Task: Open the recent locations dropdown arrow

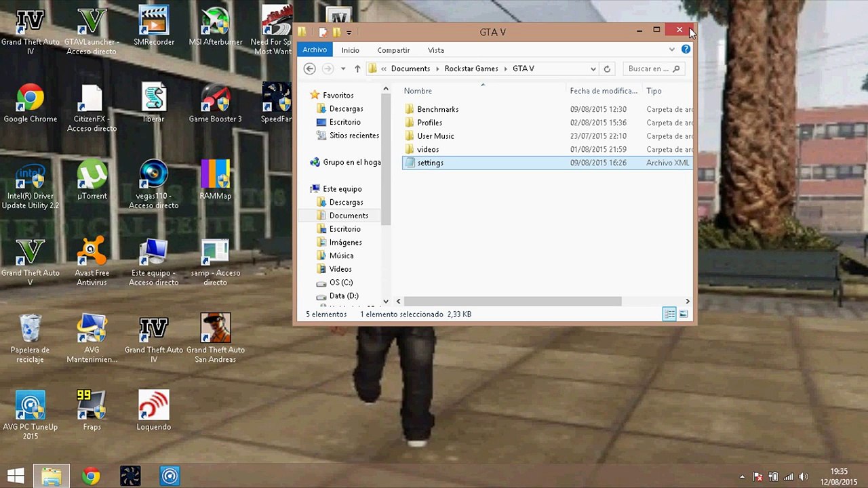Action: [x=343, y=68]
